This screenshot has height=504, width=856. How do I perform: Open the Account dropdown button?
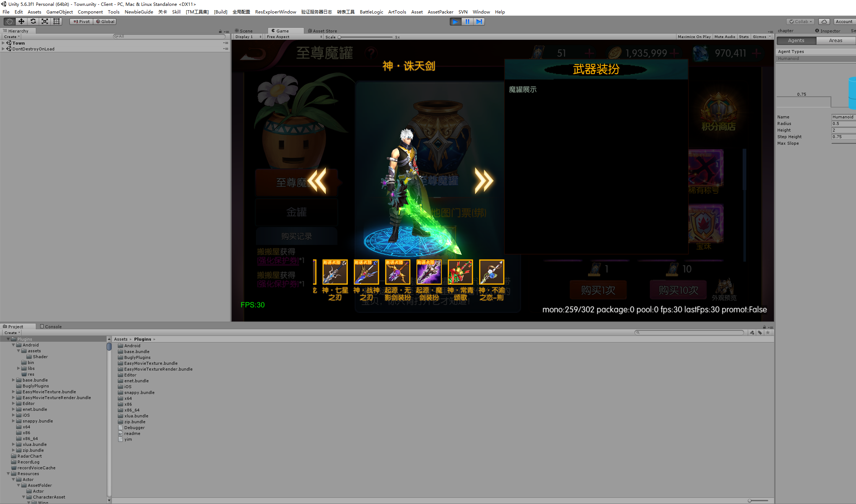(844, 22)
